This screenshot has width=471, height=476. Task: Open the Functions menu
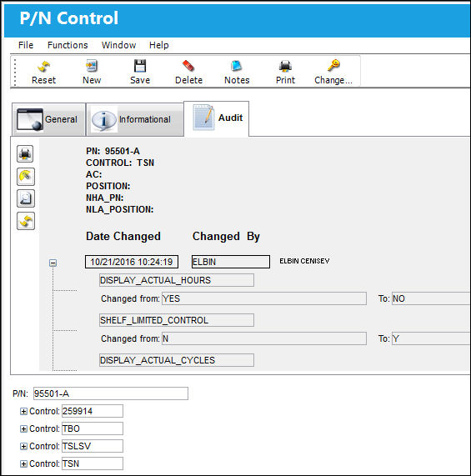pyautogui.click(x=68, y=45)
